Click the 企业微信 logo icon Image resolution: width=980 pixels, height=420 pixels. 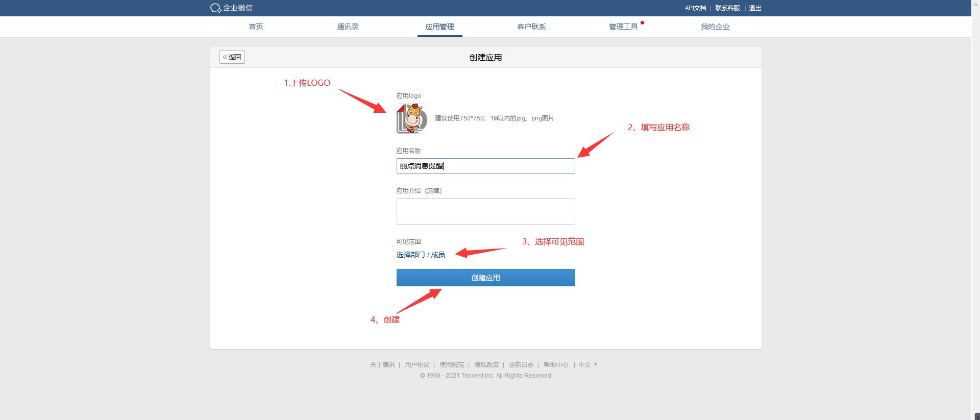(x=215, y=8)
